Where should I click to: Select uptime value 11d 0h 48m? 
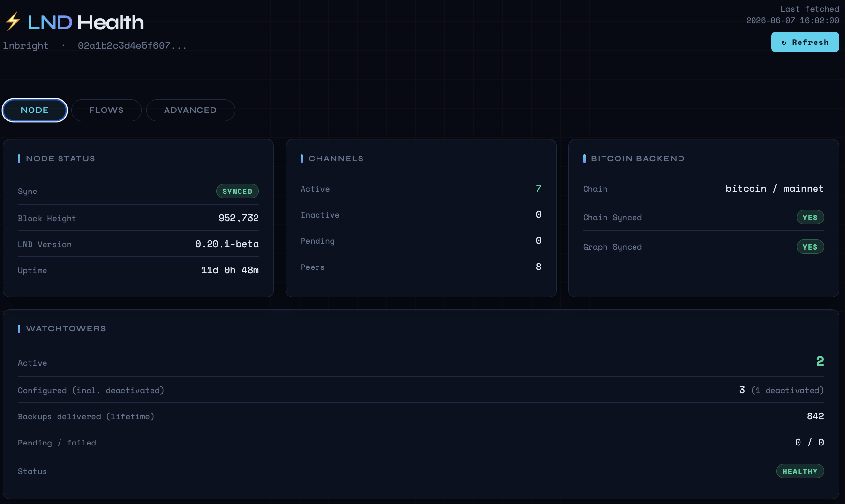click(x=230, y=270)
